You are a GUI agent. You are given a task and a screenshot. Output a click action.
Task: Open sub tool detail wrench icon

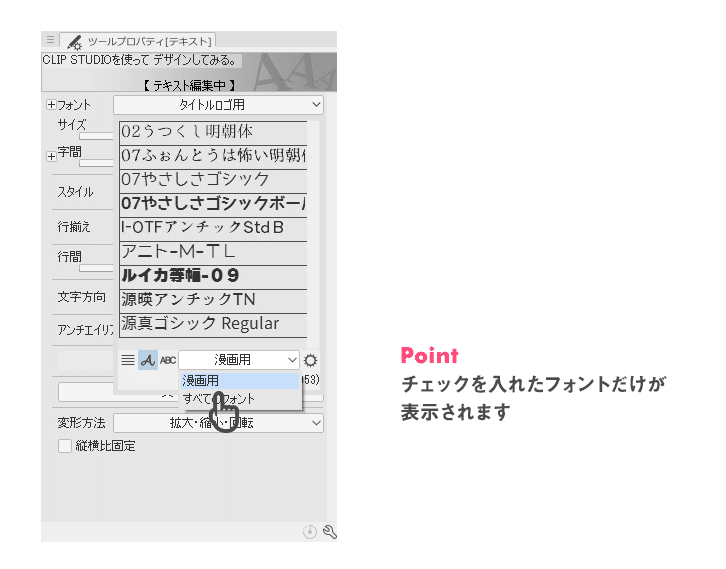(330, 531)
